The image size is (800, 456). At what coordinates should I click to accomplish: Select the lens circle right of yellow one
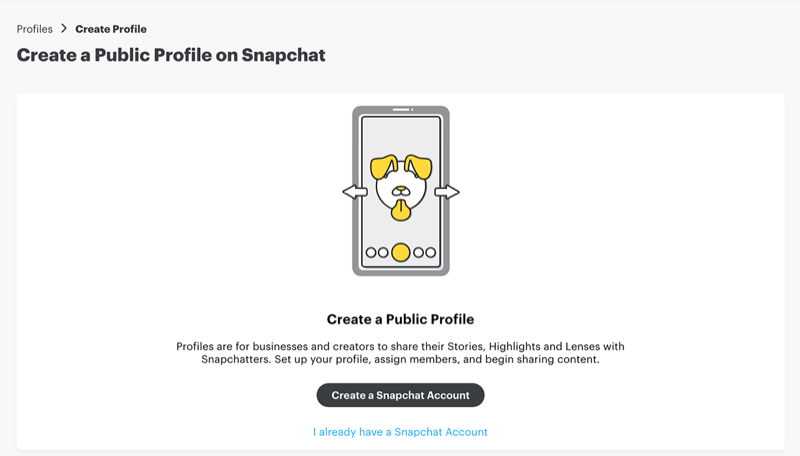[x=418, y=252]
